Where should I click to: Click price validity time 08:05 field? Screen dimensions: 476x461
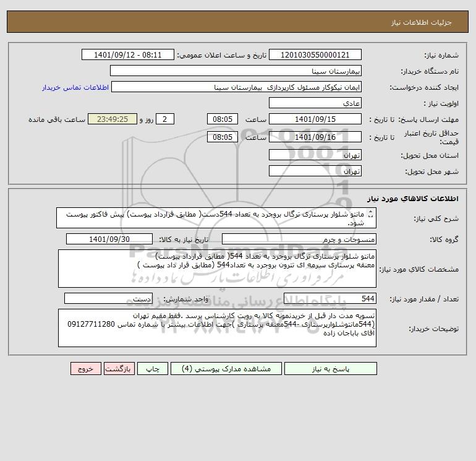click(x=223, y=137)
